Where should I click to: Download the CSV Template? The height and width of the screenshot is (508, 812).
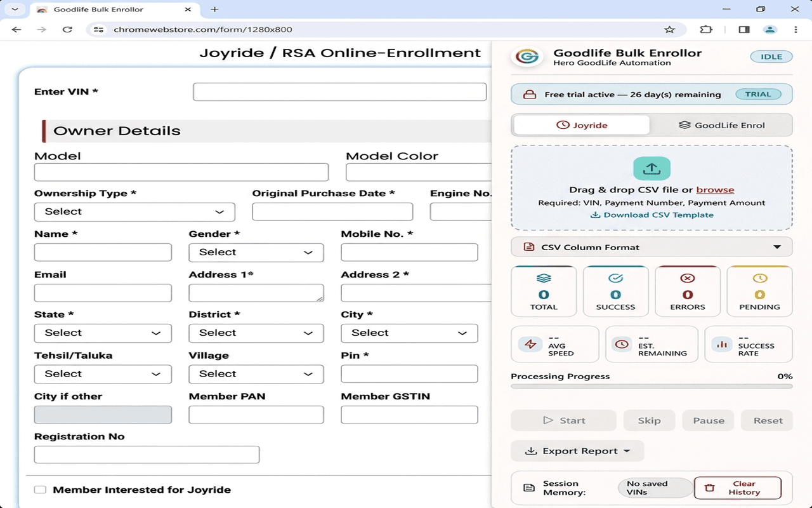(652, 215)
